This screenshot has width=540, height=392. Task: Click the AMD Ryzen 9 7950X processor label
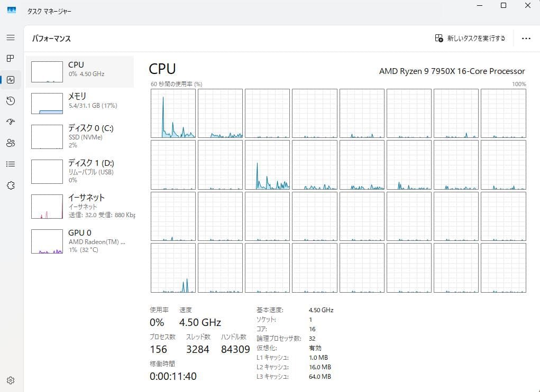pos(452,71)
